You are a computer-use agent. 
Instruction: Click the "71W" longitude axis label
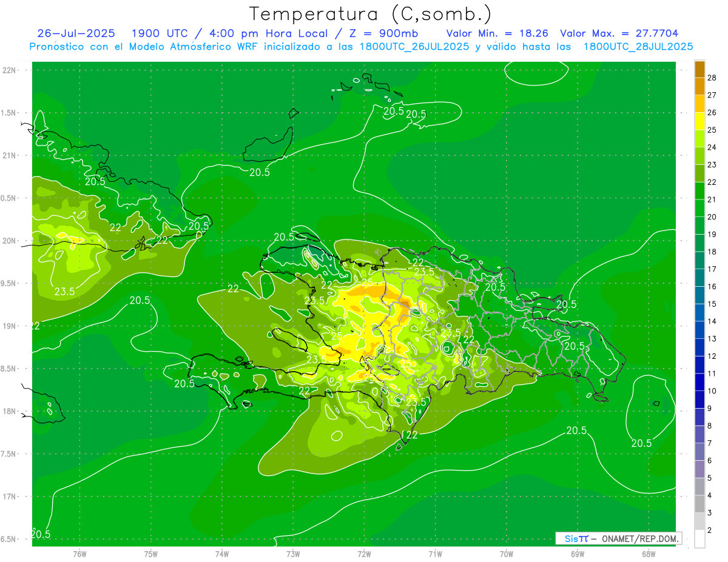pyautogui.click(x=435, y=554)
